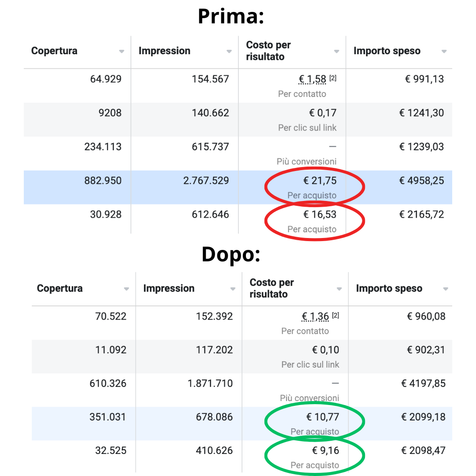Click the € 1,58 per contatto link
Image resolution: width=476 pixels, height=476 pixels.
click(312, 79)
